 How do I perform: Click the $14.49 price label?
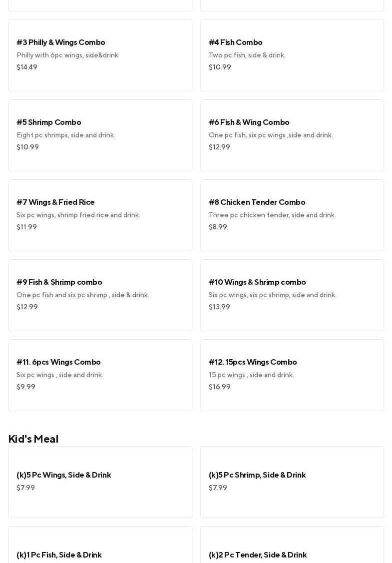pyautogui.click(x=27, y=67)
